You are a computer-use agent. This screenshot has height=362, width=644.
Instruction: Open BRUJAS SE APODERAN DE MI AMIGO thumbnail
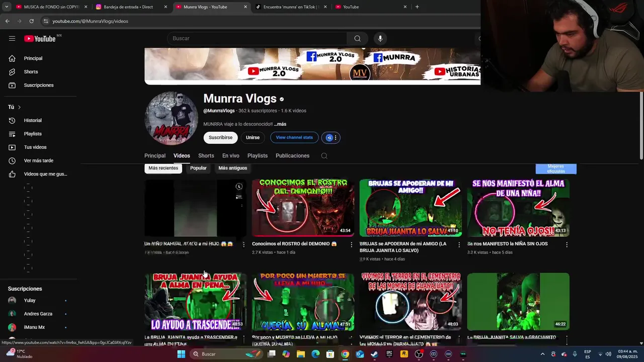tap(411, 208)
